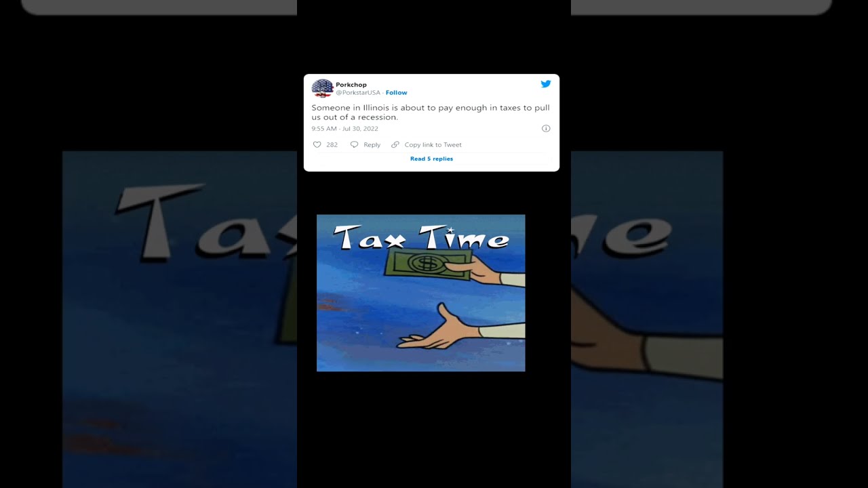Viewport: 868px width, 488px height.
Task: Open the tweet info circle icon
Action: coord(546,128)
